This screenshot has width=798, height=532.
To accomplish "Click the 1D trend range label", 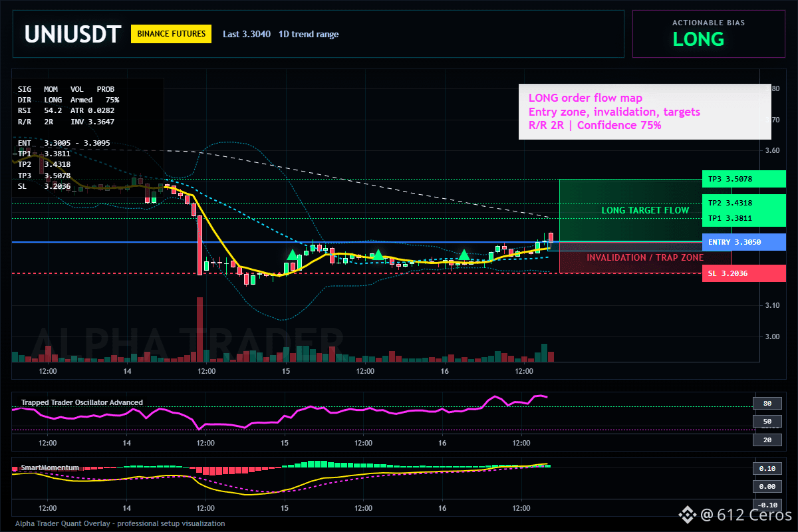I will [x=309, y=34].
